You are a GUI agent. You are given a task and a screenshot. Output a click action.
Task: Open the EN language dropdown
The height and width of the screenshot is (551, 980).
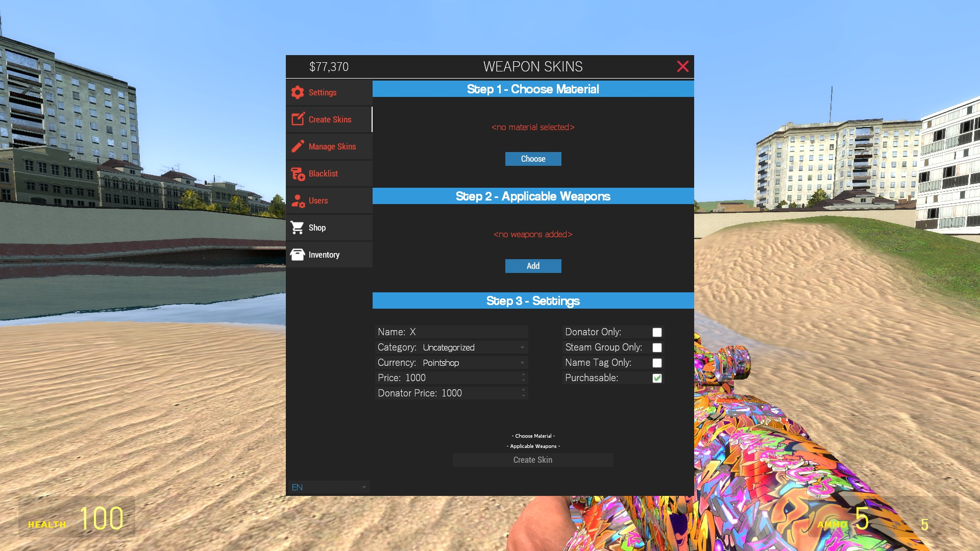(x=329, y=487)
